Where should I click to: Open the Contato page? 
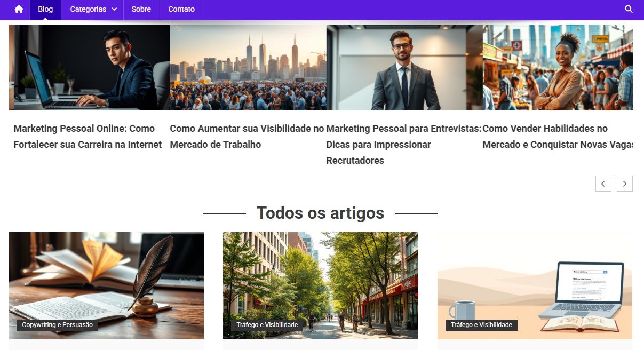click(181, 10)
